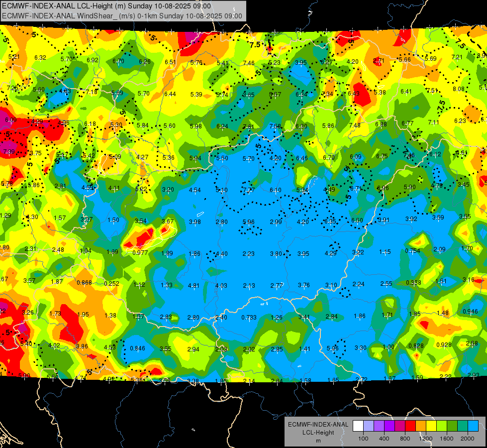
Task: Click the wind shear value 7.77
Action: click(249, 190)
